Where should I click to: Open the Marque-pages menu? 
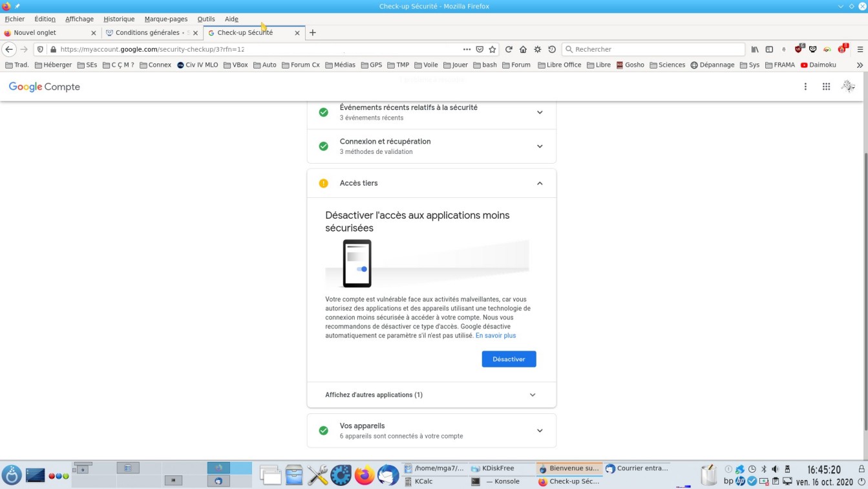click(166, 19)
